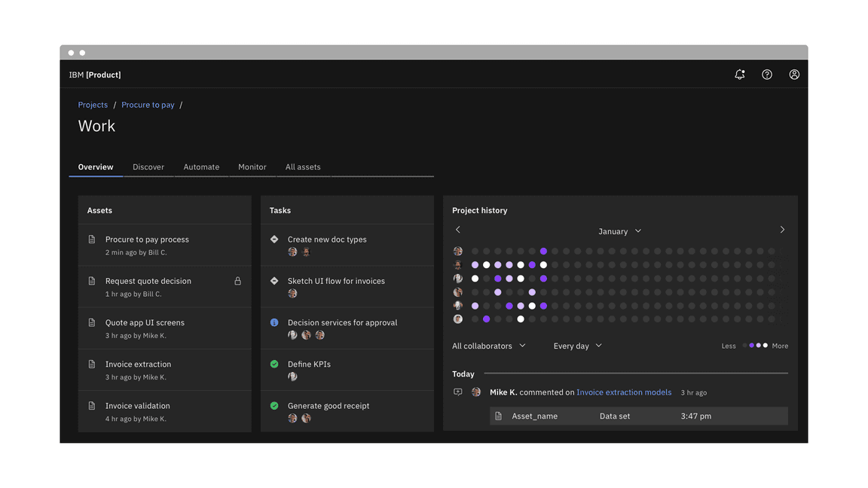
Task: Switch to the Discover tab
Action: coord(148,167)
